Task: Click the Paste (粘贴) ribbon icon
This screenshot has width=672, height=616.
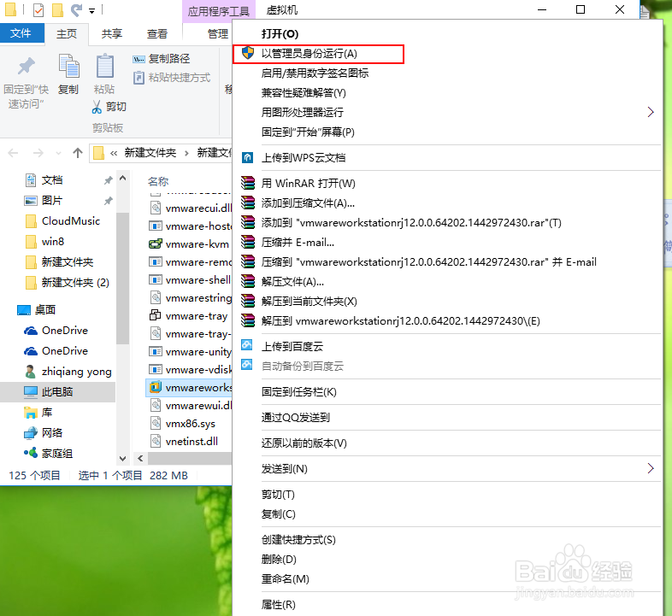Action: 104,67
